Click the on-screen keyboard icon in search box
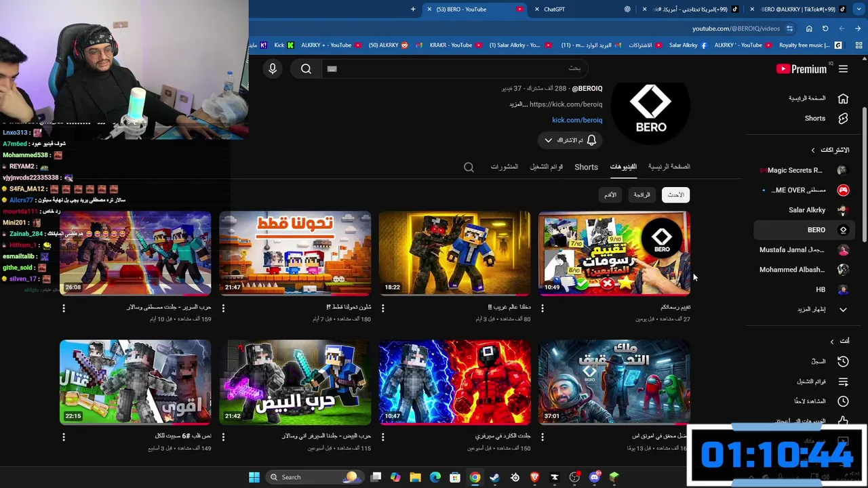 332,68
